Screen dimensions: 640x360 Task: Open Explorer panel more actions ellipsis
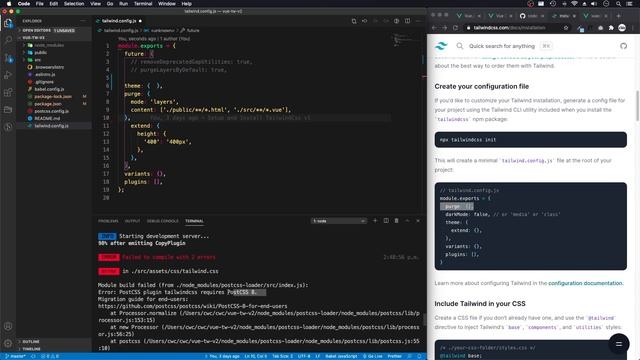pos(83,21)
